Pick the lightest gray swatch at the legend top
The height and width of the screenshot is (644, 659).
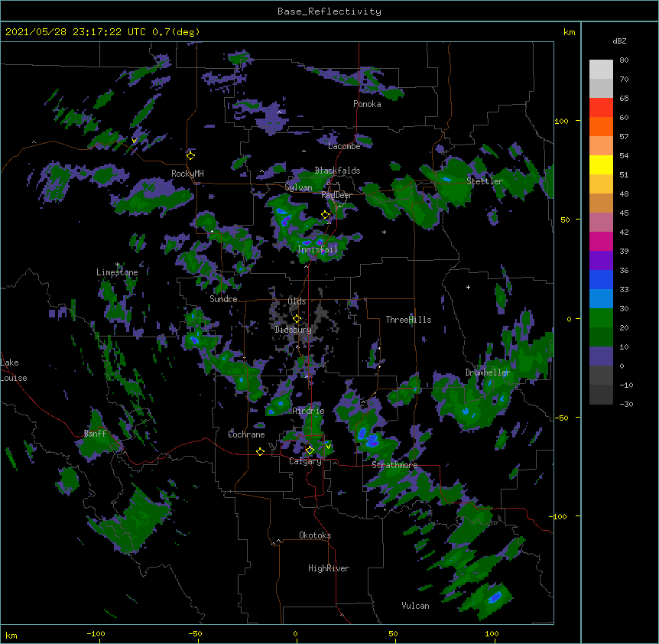tap(601, 70)
